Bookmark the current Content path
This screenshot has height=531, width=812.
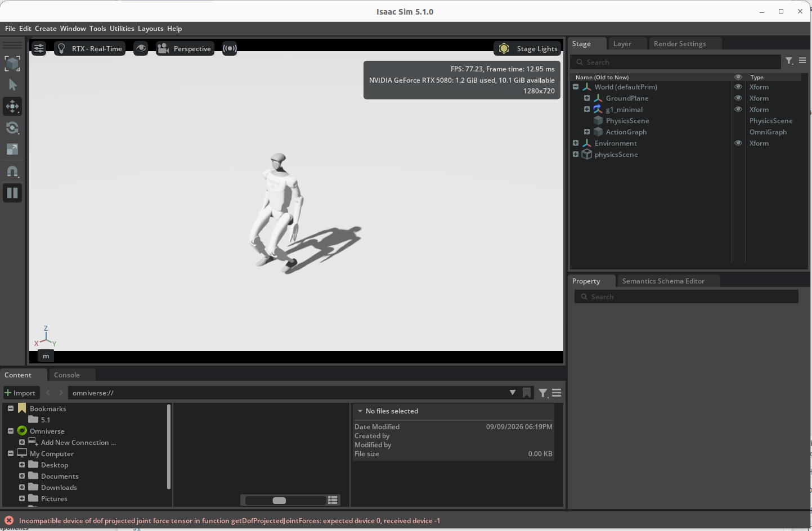point(527,393)
